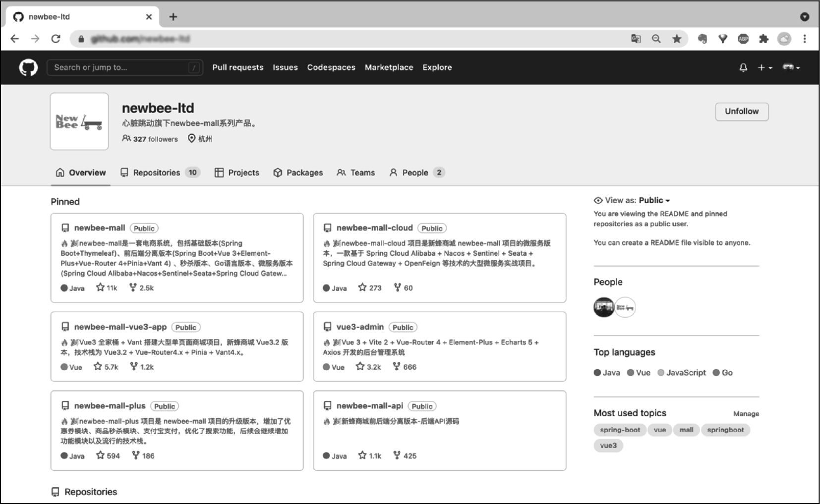Open Evernote elephant extension icon
820x504 pixels.
pos(702,39)
